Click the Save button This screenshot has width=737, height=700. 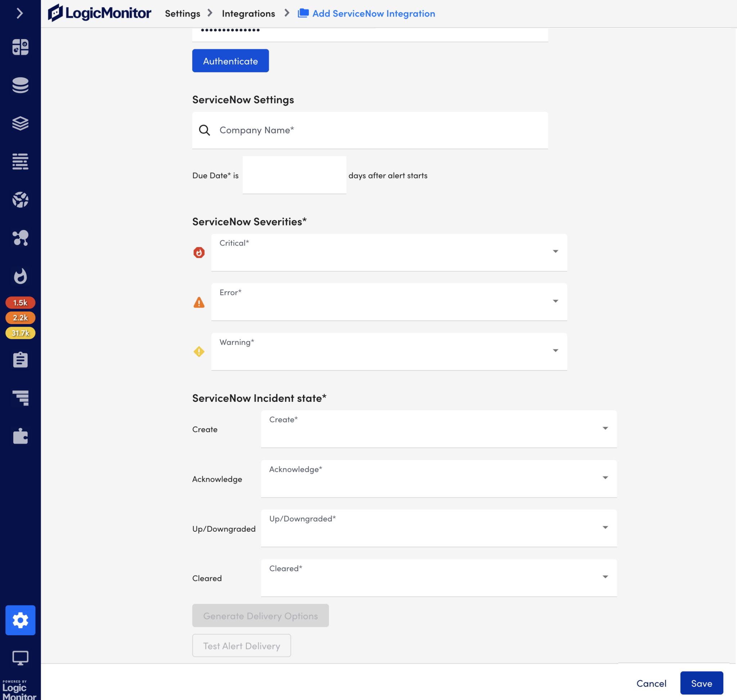click(x=701, y=683)
